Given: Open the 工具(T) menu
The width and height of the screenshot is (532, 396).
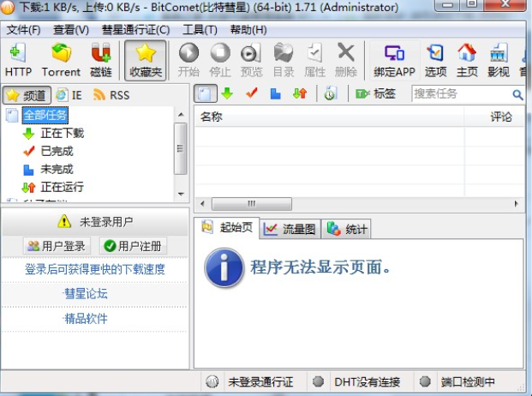Looking at the screenshot, I should click(200, 30).
